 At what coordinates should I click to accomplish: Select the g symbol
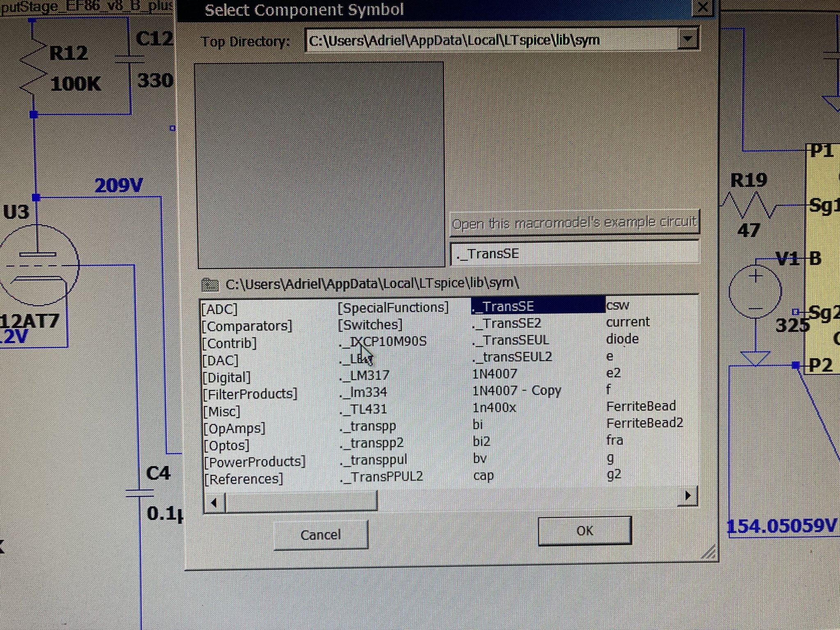[x=610, y=458]
